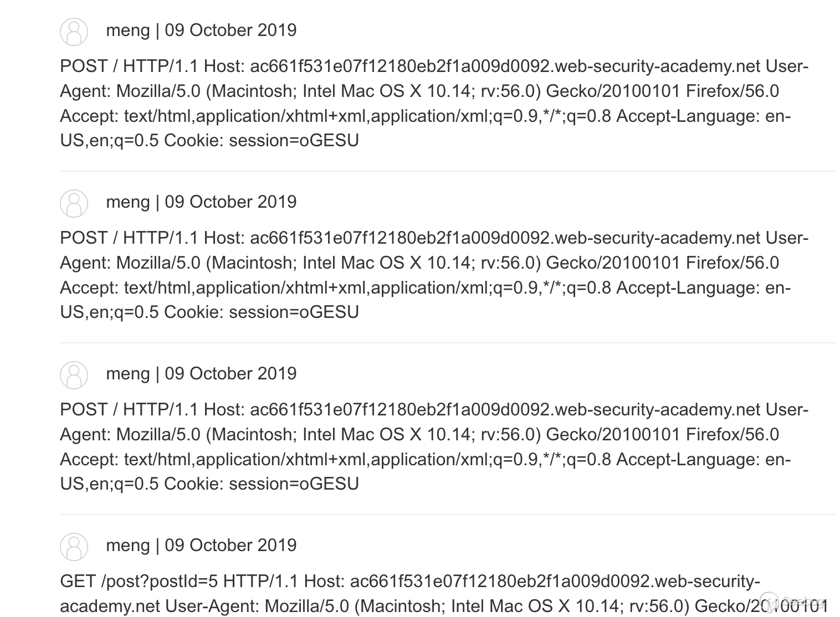
Task: Click author name meng on the fourth comment
Action: pyautogui.click(x=127, y=546)
